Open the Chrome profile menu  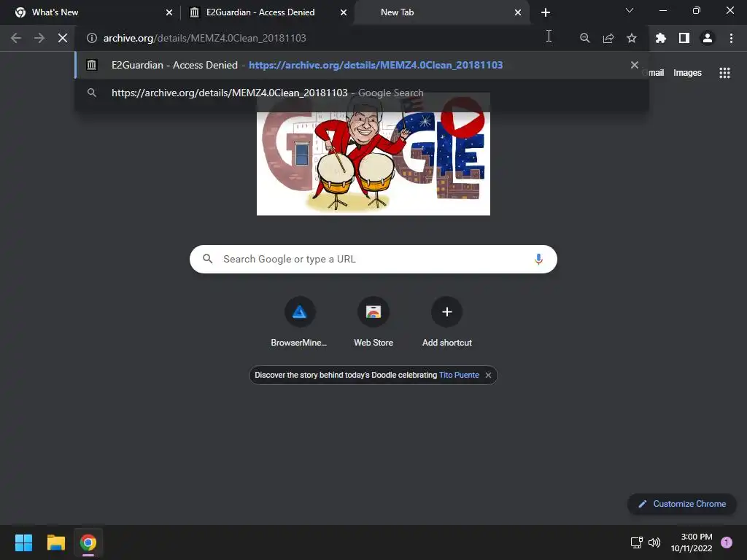coord(708,38)
